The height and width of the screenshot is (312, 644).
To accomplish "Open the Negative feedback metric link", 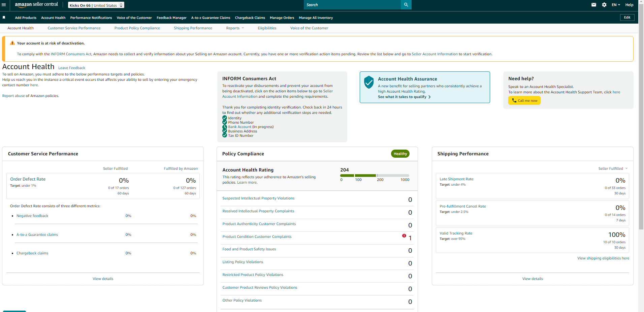I will tap(32, 216).
